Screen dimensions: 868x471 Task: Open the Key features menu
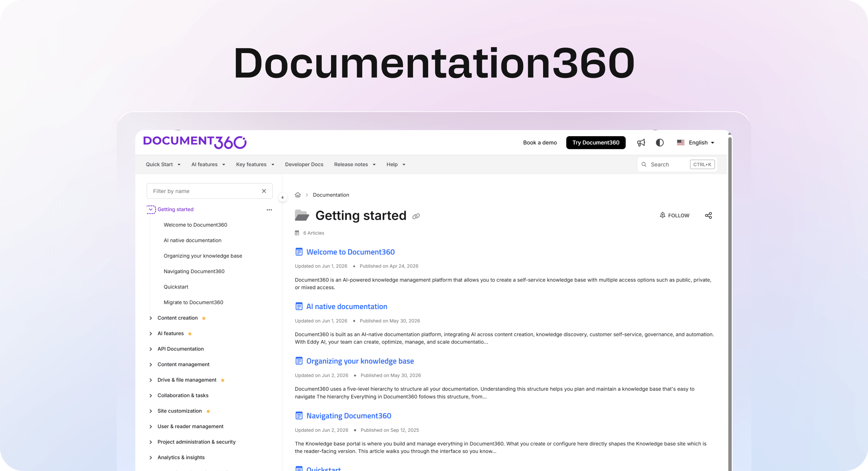(255, 164)
